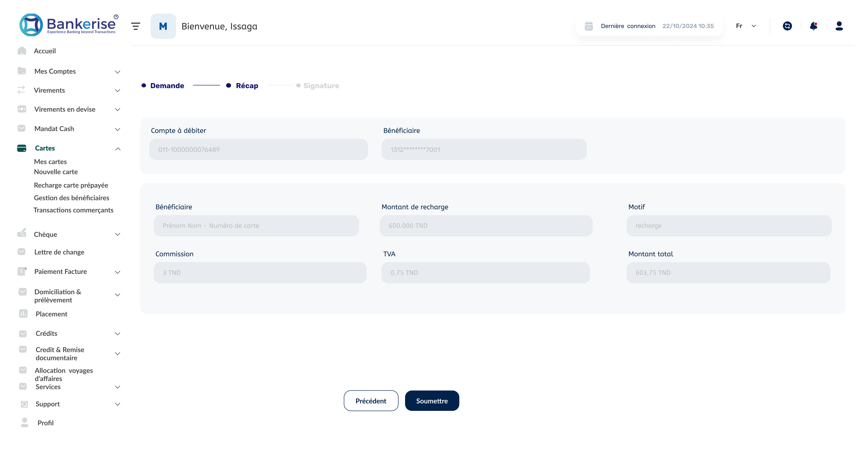Open the user account icon
Screen dimensions: 868x466
839,26
